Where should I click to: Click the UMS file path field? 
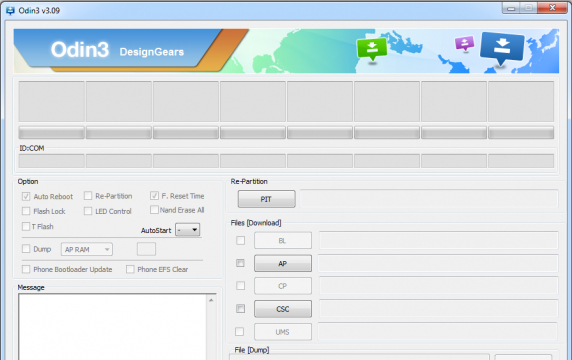pos(438,331)
